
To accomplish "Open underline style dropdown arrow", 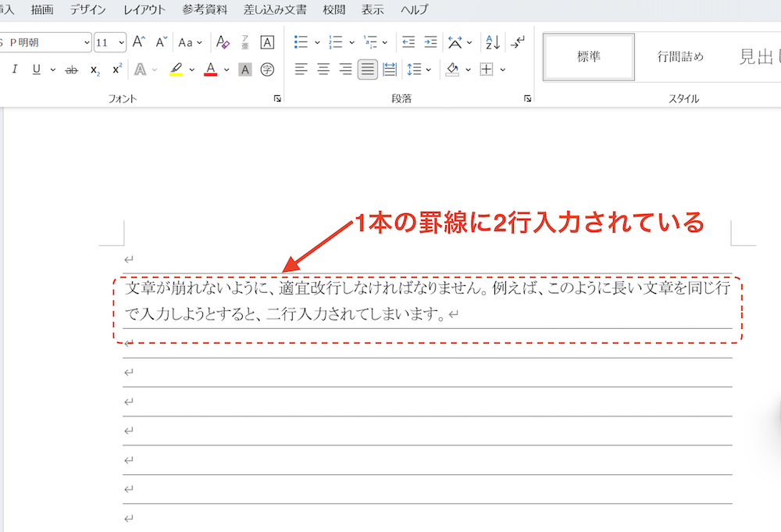I will click(53, 70).
